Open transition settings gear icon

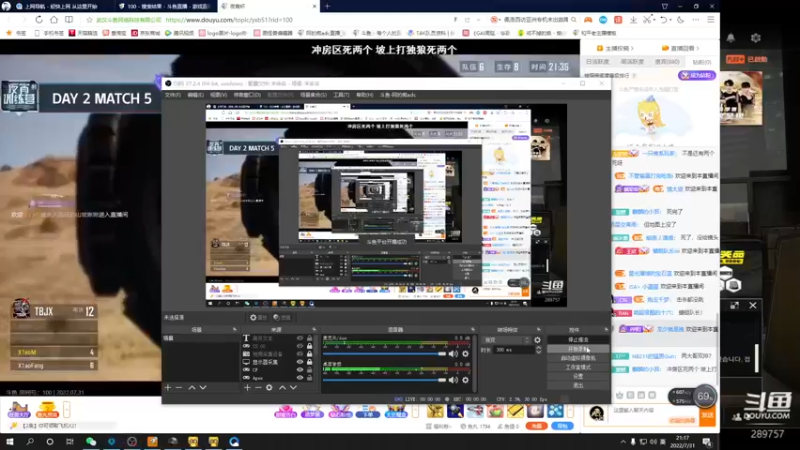(537, 340)
